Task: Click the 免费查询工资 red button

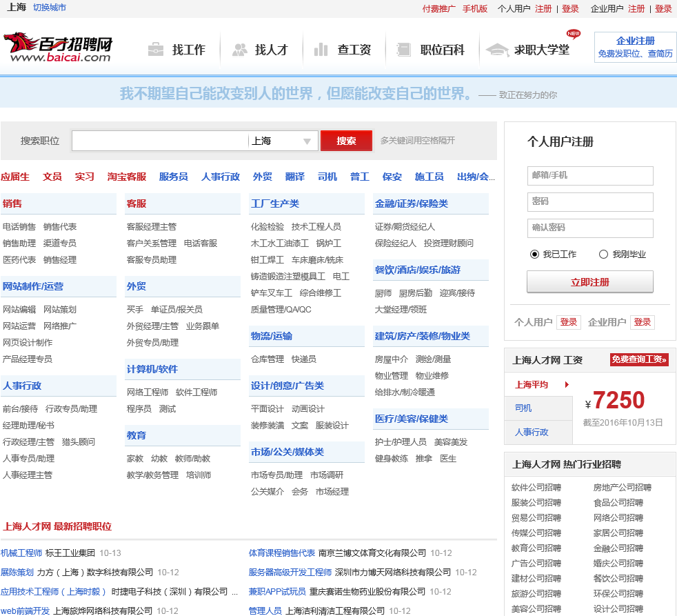Action: click(639, 359)
